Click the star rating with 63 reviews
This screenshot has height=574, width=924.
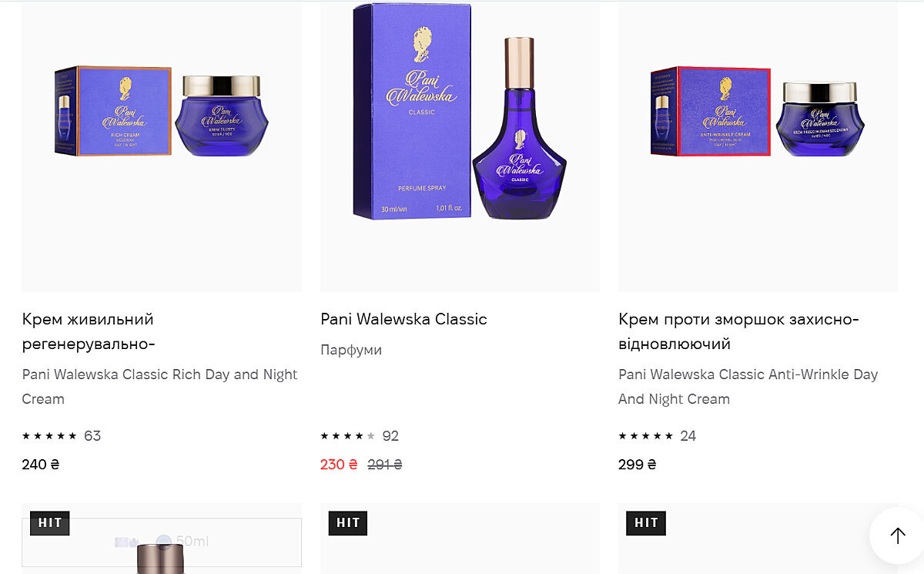[x=50, y=436]
